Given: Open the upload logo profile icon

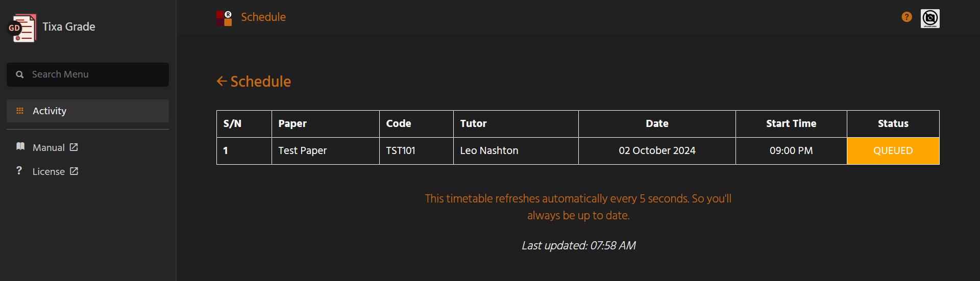Looking at the screenshot, I should tap(930, 18).
